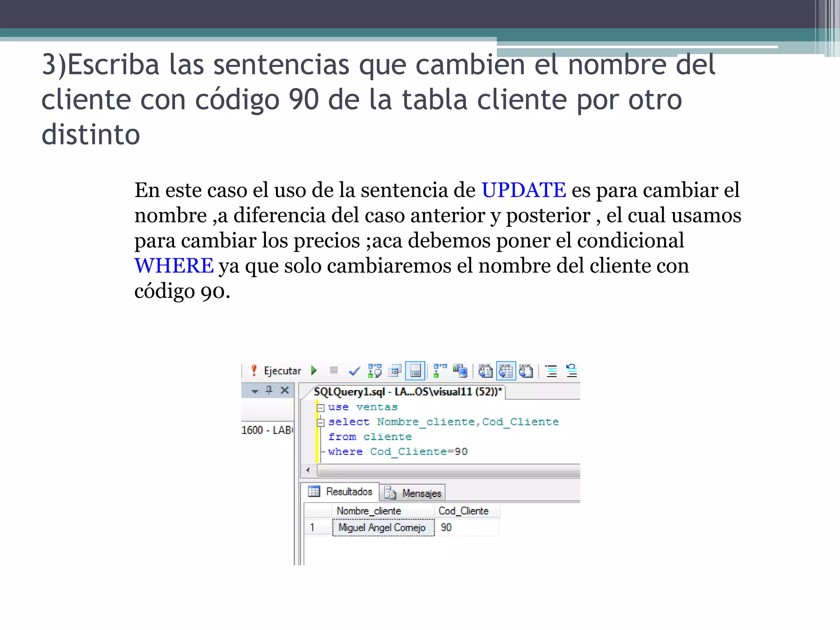Open the side panel dropdown arrow

[x=255, y=391]
